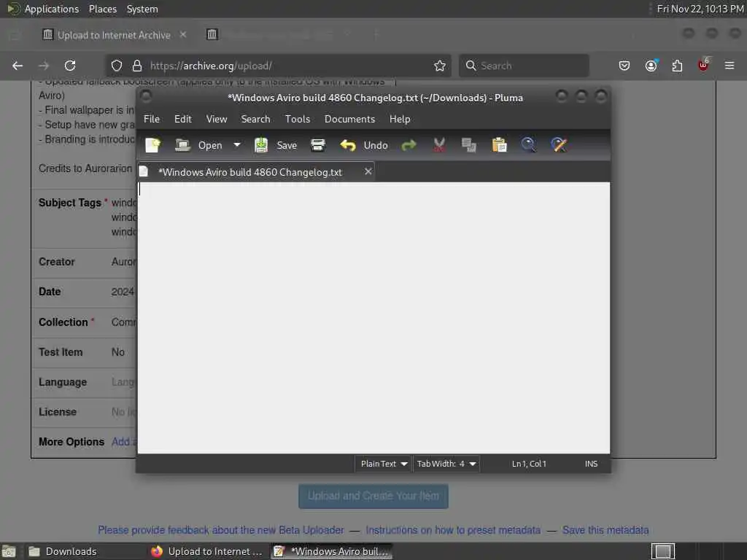
Task: Print the document via printer icon
Action: (318, 145)
